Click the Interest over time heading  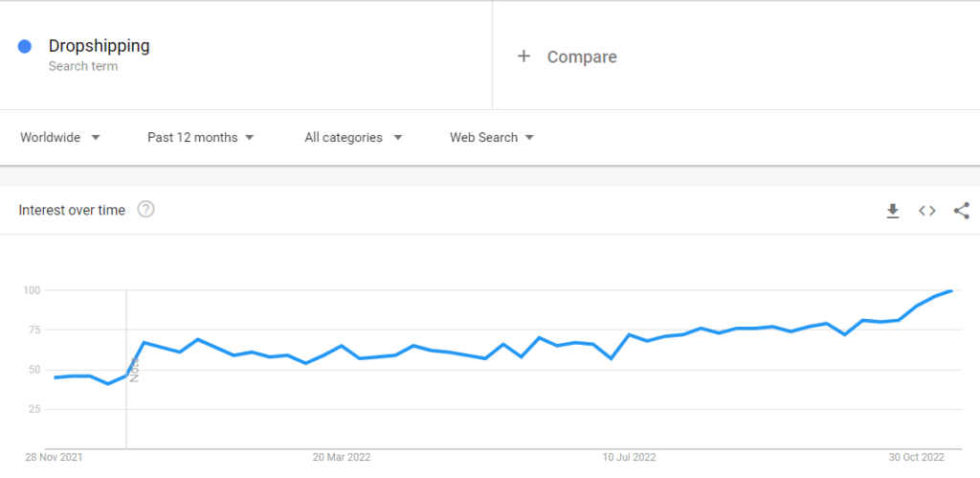tap(72, 210)
